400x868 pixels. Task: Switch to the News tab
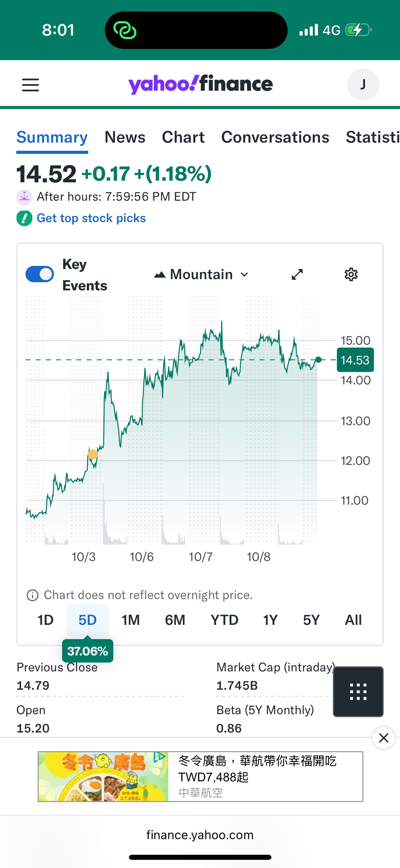(x=125, y=137)
